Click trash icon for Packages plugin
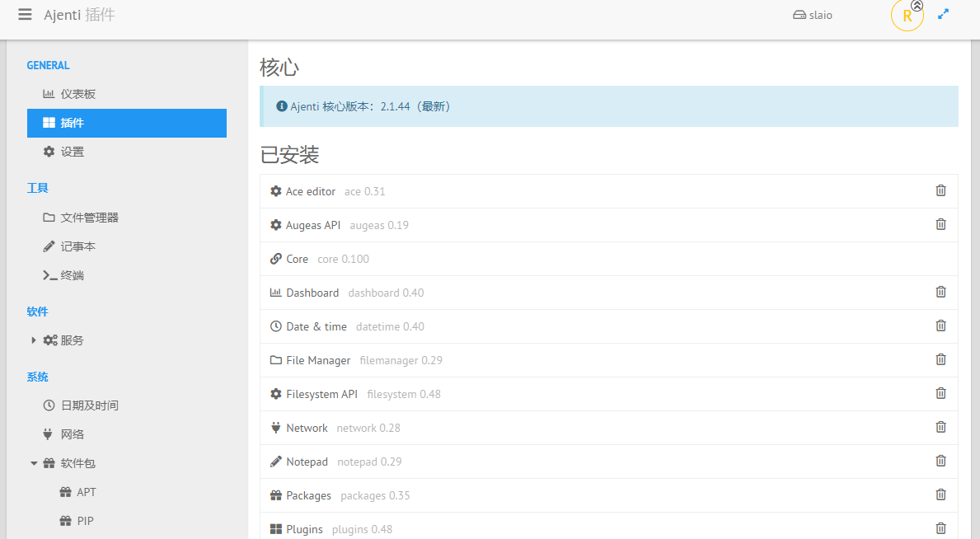Viewport: 980px width, 539px height. (940, 495)
